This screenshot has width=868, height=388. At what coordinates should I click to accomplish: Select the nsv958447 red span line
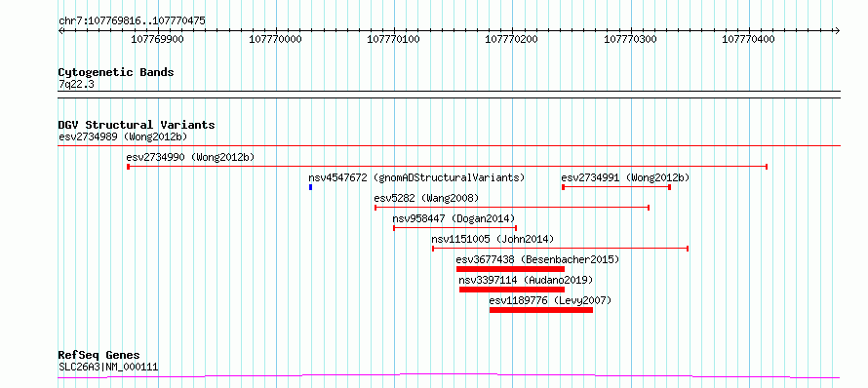click(x=454, y=228)
